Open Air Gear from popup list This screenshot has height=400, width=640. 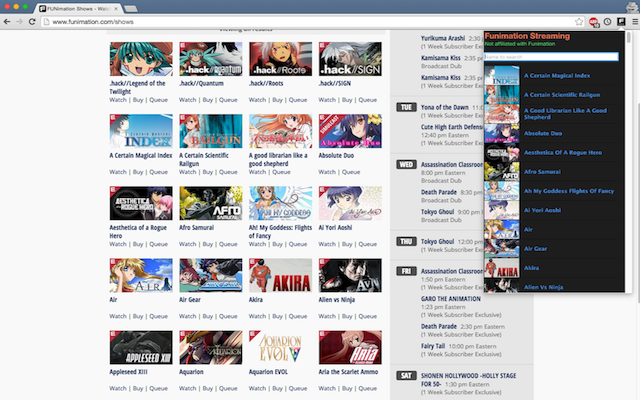pyautogui.click(x=535, y=249)
